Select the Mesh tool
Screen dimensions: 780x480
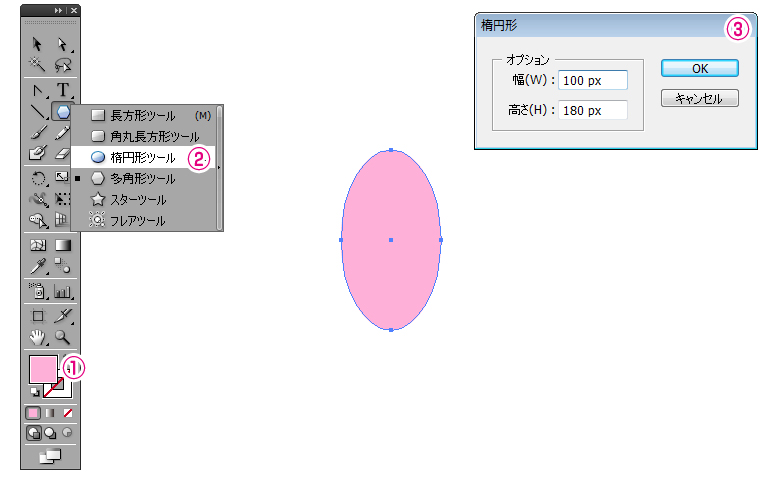point(38,245)
